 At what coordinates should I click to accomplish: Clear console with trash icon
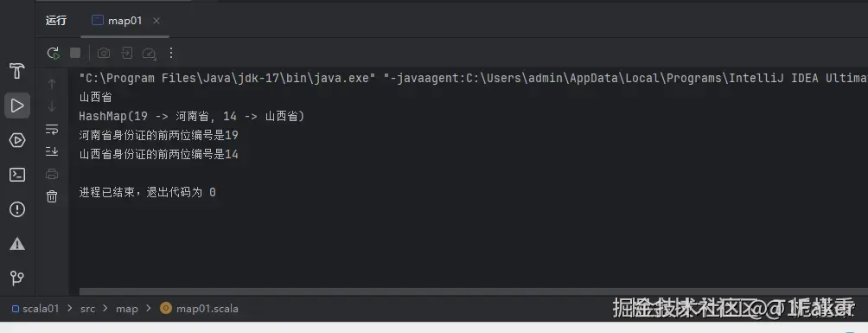(52, 196)
